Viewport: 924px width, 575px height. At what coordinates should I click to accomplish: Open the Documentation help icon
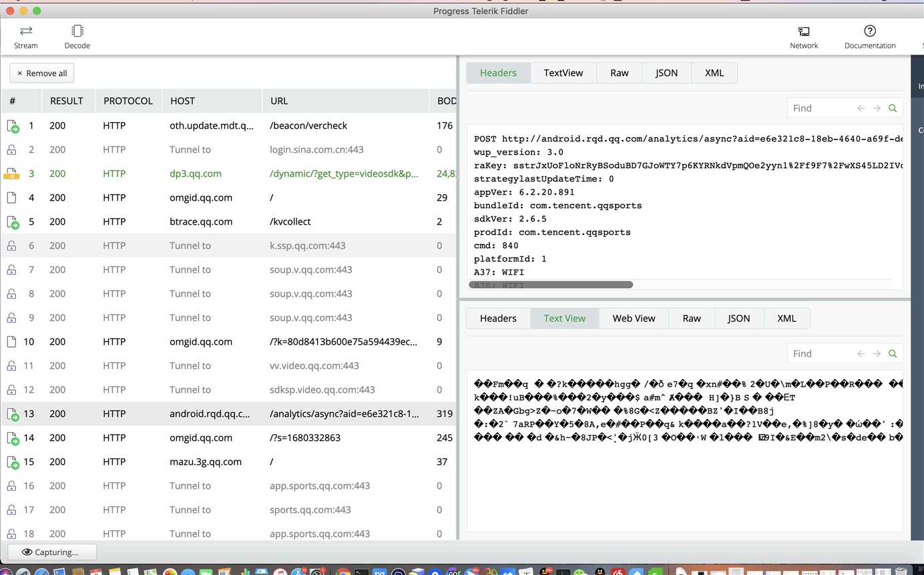coord(870,37)
